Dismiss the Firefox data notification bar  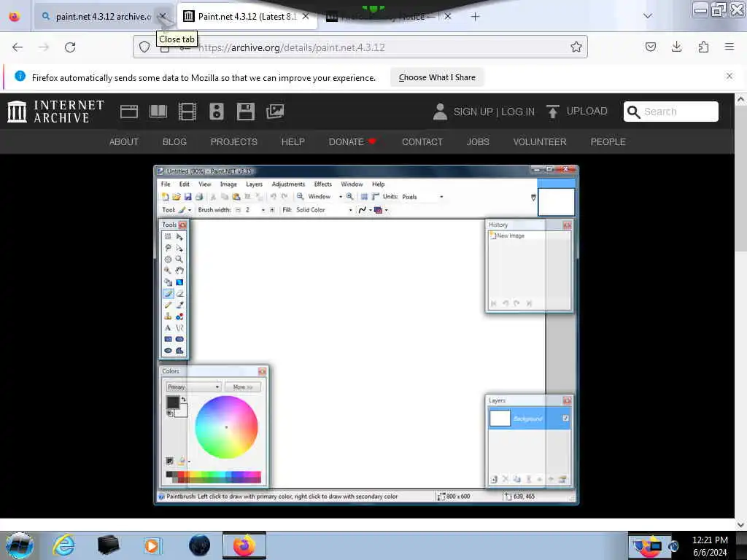click(x=729, y=76)
